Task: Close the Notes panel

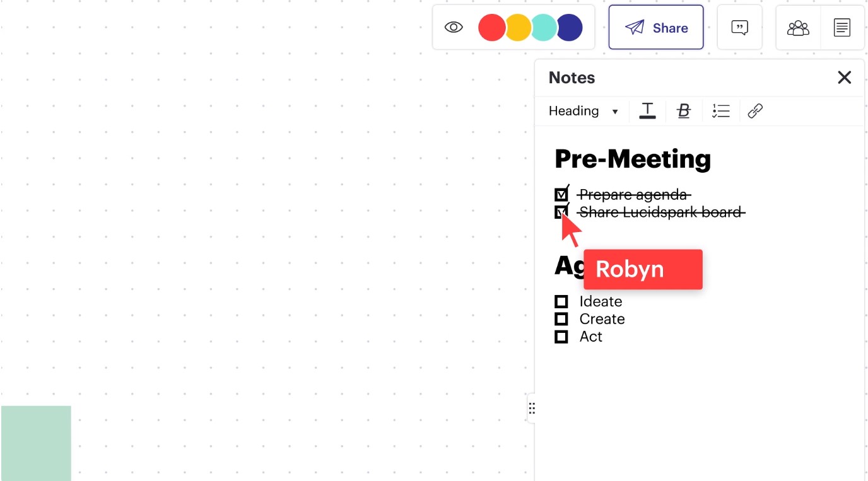Action: click(844, 78)
